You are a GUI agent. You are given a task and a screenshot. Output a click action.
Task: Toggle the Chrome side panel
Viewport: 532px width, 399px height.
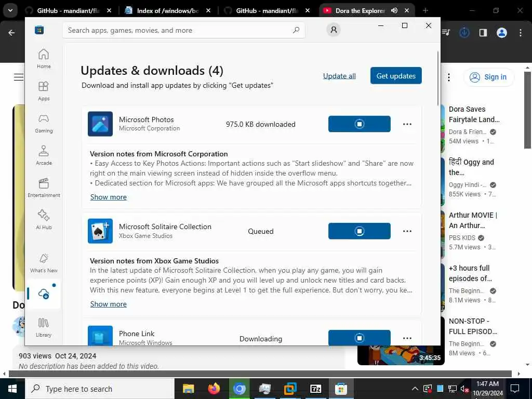tap(483, 33)
